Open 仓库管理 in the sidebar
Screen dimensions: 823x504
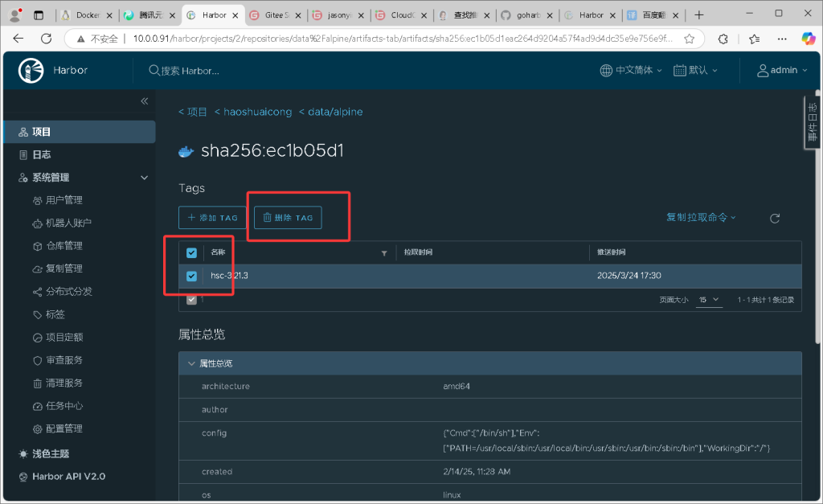(63, 246)
